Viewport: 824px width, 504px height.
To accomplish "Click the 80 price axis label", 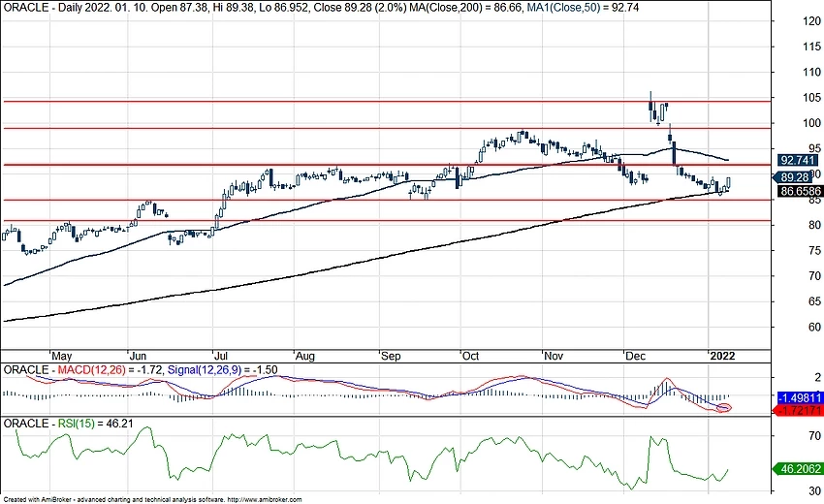I will (814, 225).
